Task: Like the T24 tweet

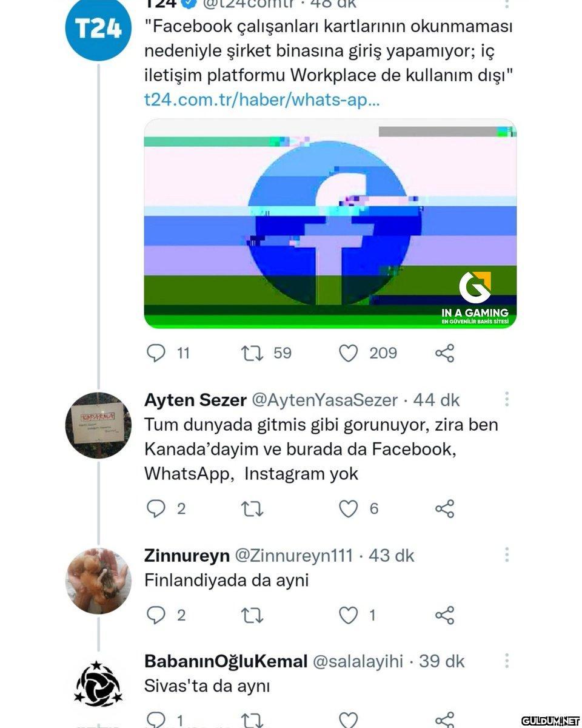Action: [x=348, y=353]
